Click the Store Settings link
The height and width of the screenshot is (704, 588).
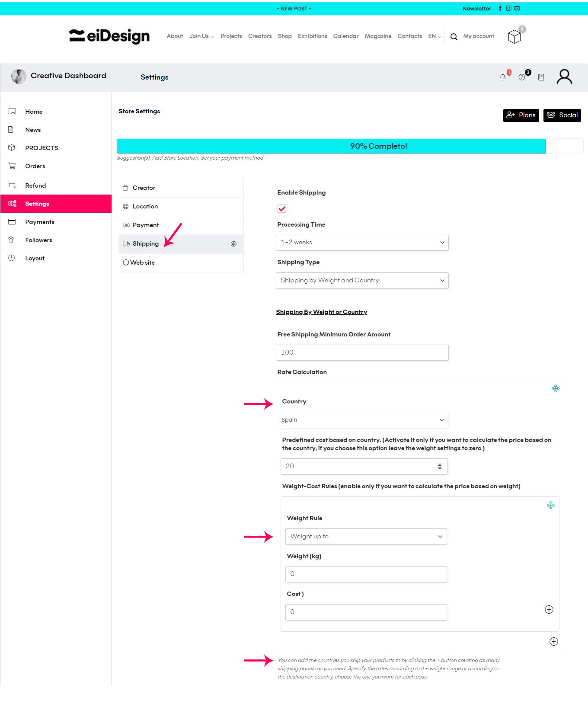(x=139, y=112)
